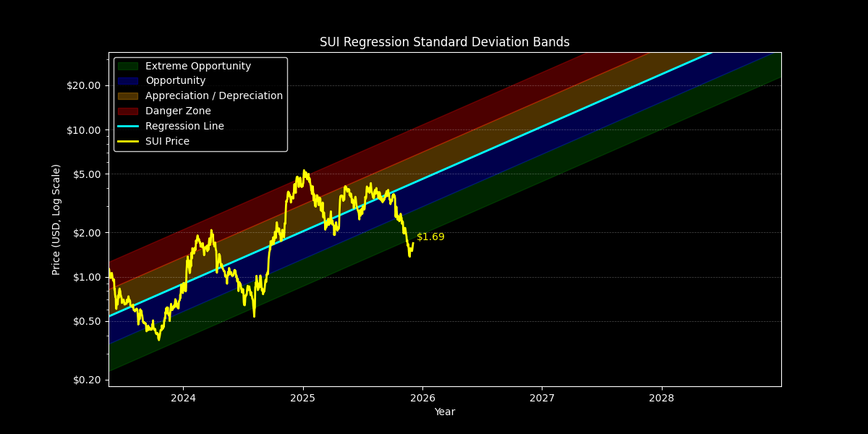Click the 2026 year tick label
This screenshot has width=868, height=434.
coord(422,398)
